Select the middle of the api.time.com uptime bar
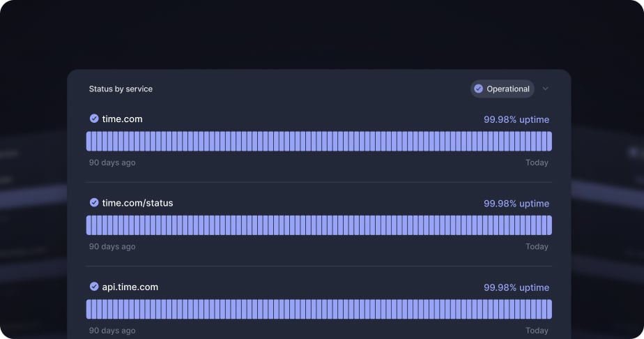 (319, 309)
